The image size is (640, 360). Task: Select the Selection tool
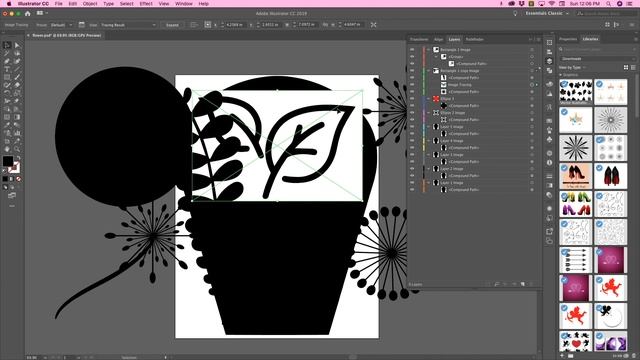(7, 45)
